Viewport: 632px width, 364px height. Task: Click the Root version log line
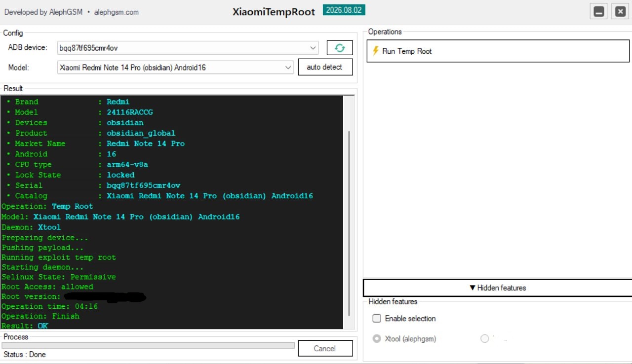[74, 296]
